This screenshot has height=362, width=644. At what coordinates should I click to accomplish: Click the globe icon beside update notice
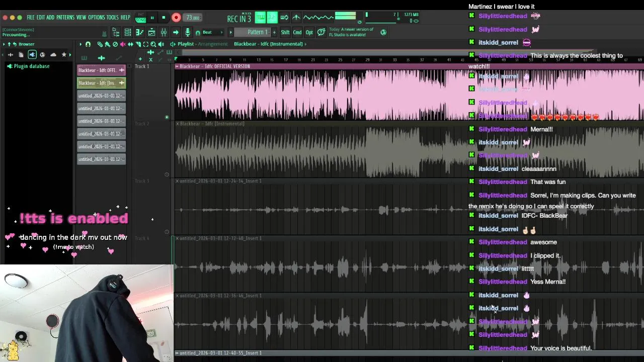[x=383, y=32]
